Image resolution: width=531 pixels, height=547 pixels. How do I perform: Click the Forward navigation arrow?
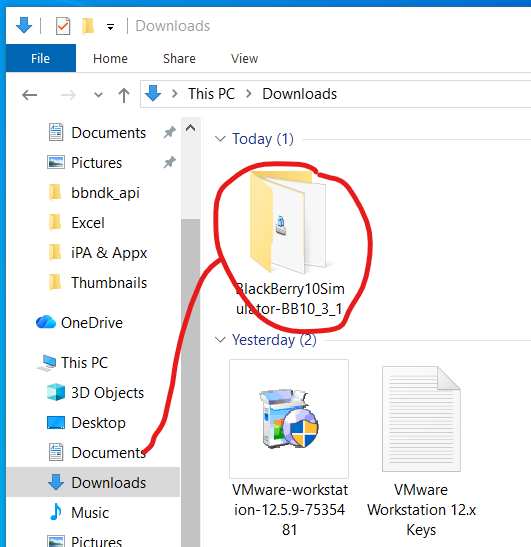[x=68, y=95]
